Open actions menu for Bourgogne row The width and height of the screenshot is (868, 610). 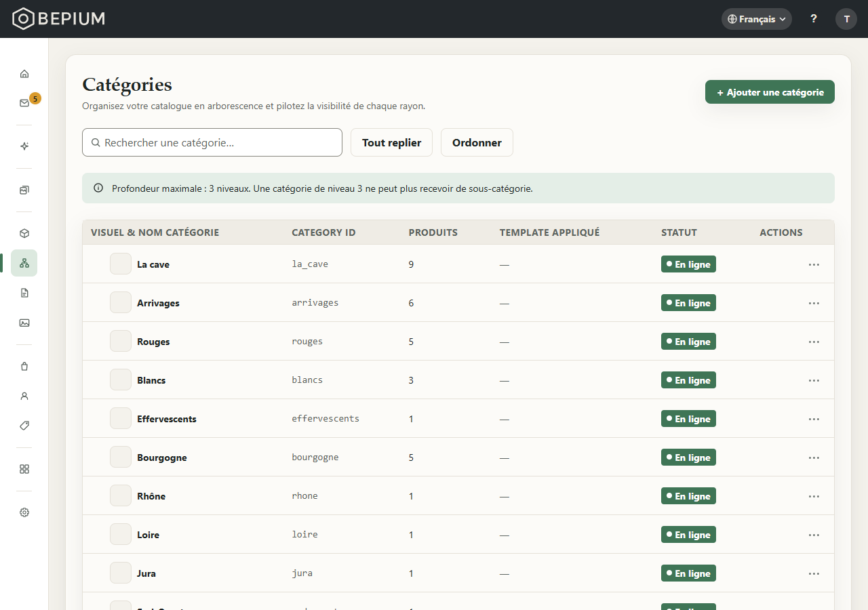pyautogui.click(x=814, y=457)
